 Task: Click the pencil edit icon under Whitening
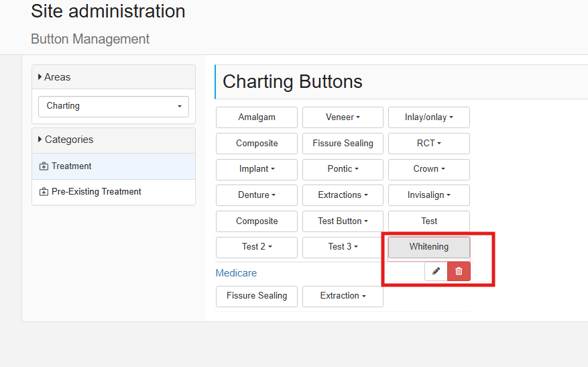pyautogui.click(x=436, y=271)
